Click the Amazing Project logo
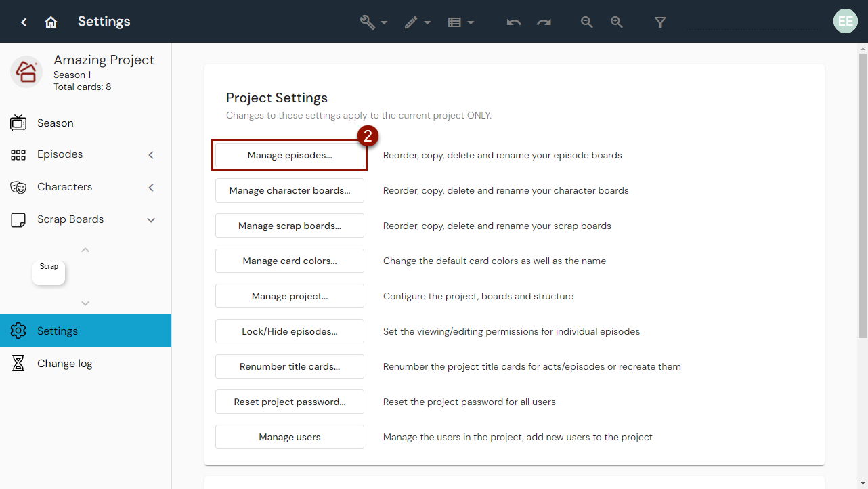The width and height of the screenshot is (868, 489). [26, 72]
